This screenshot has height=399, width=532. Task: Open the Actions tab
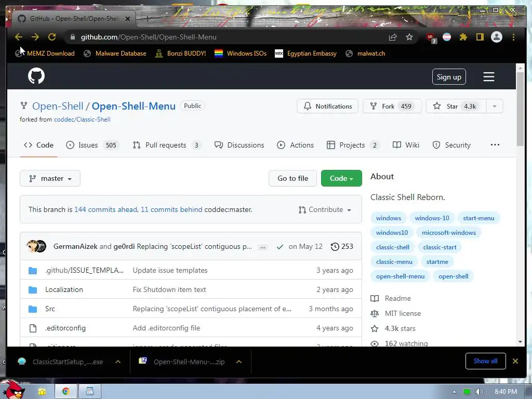295,145
